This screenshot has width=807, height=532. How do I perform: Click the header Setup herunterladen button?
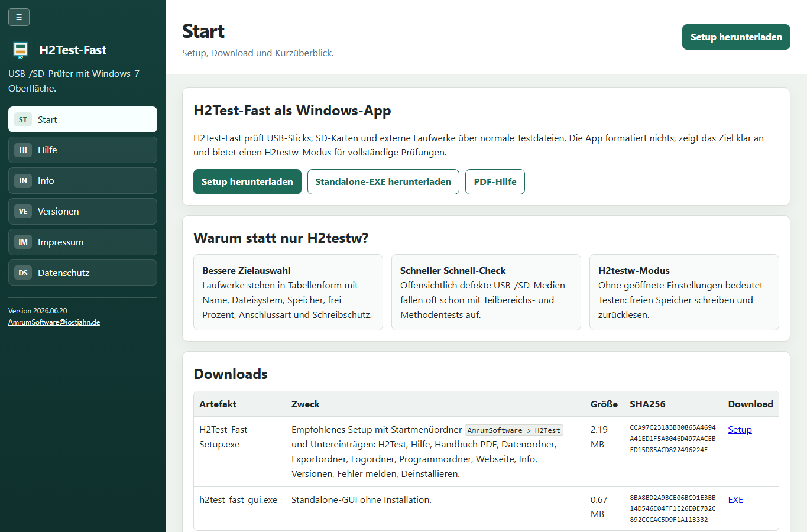[x=736, y=37]
